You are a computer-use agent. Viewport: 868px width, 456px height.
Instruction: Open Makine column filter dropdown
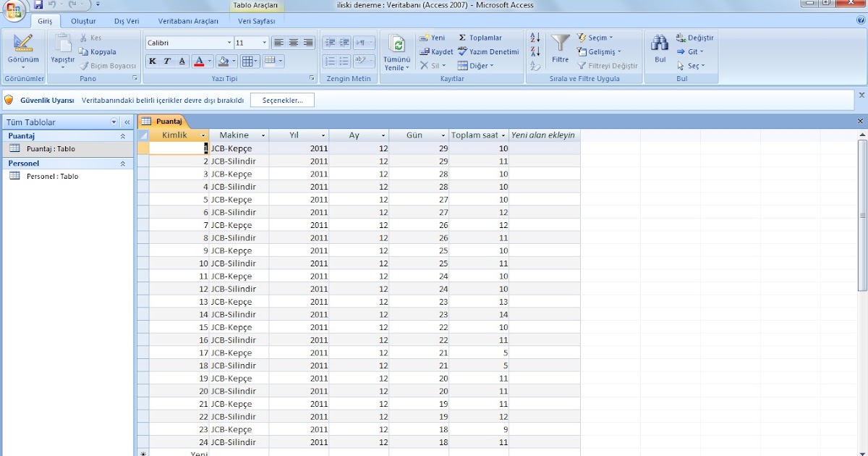pos(263,135)
